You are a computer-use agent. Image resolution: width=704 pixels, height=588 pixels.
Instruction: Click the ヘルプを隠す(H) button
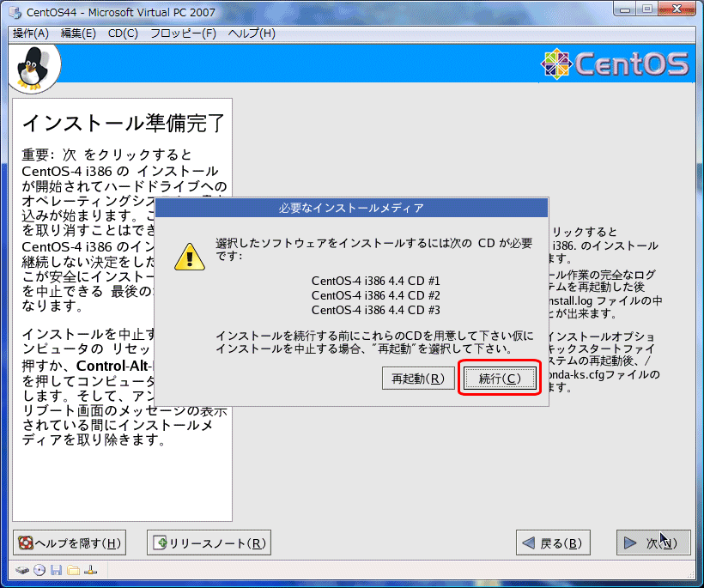tap(70, 543)
